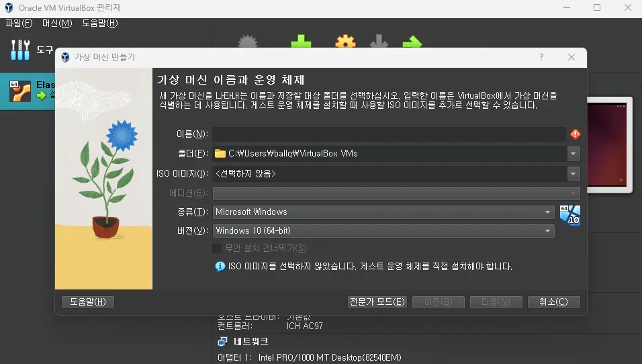Image resolution: width=642 pixels, height=364 pixels.
Task: Click the green plus Add toolbar icon
Action: point(301,42)
